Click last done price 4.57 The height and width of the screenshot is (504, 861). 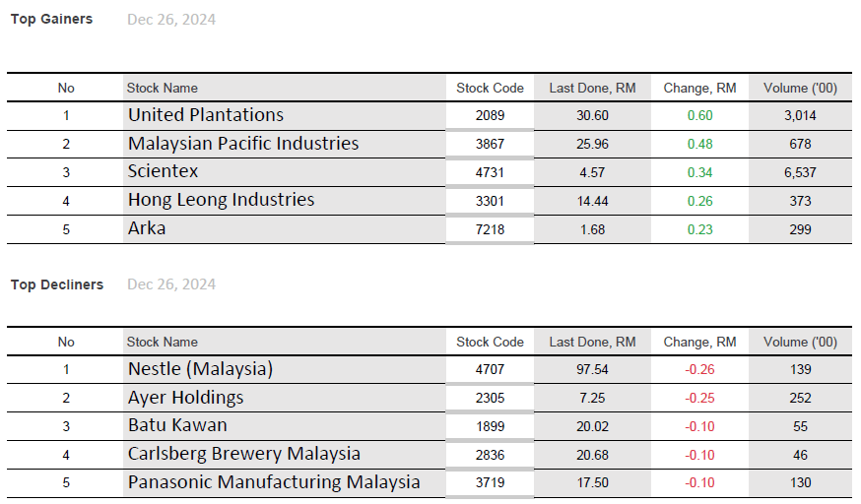pos(592,172)
